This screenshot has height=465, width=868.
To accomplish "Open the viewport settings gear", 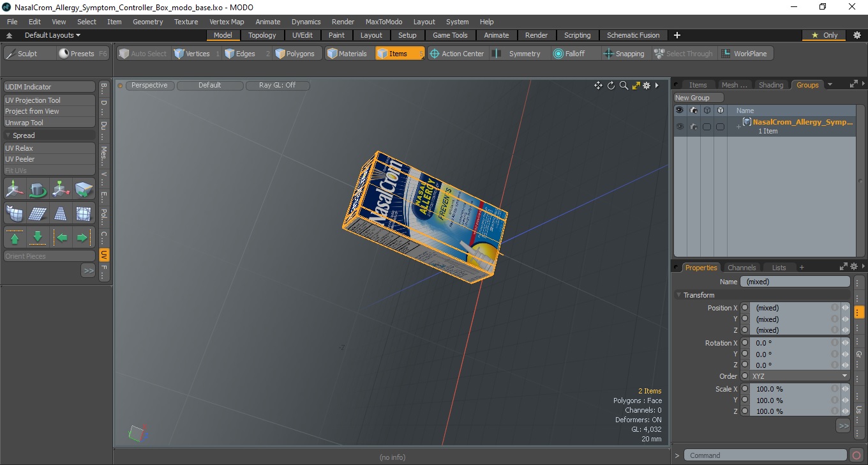I will (647, 86).
